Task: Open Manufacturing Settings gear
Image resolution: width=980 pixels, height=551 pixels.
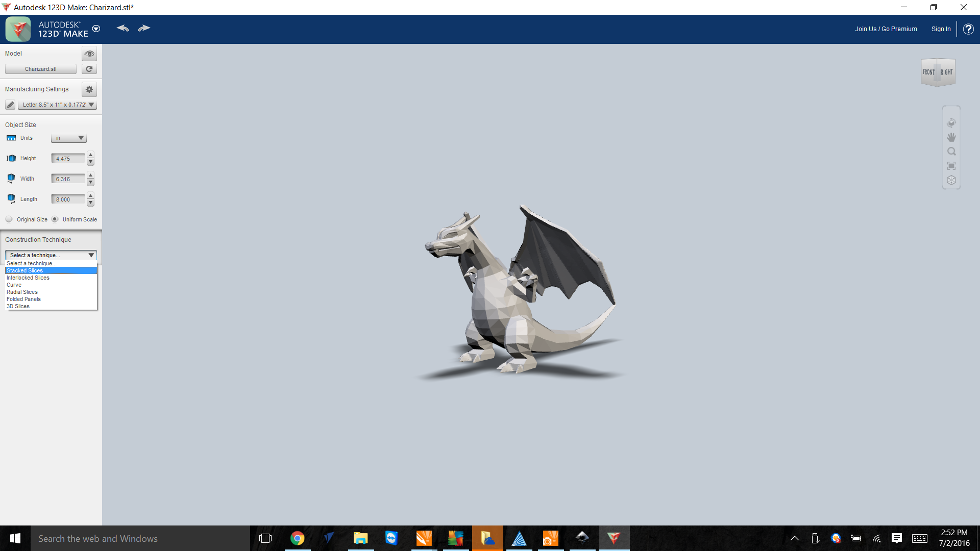Action: [89, 89]
